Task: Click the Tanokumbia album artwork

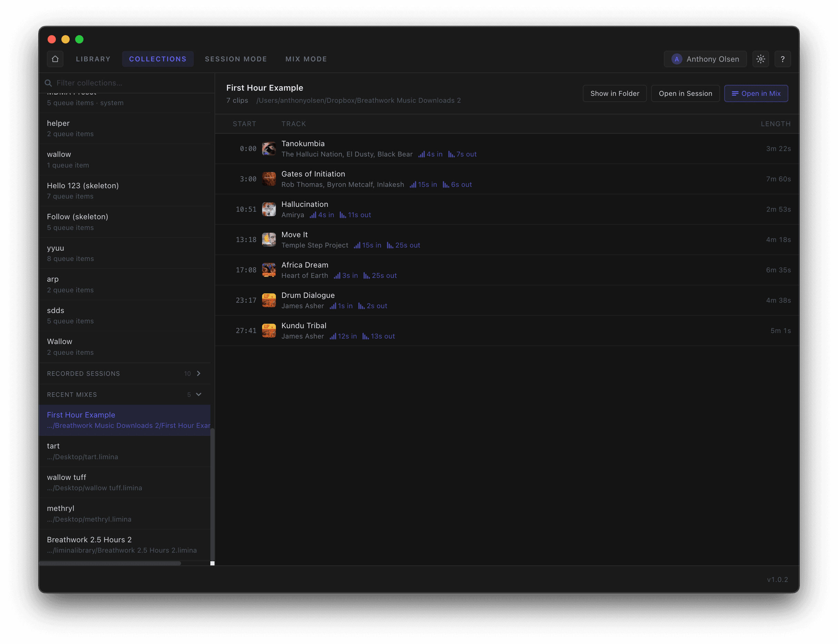Action: (x=269, y=149)
